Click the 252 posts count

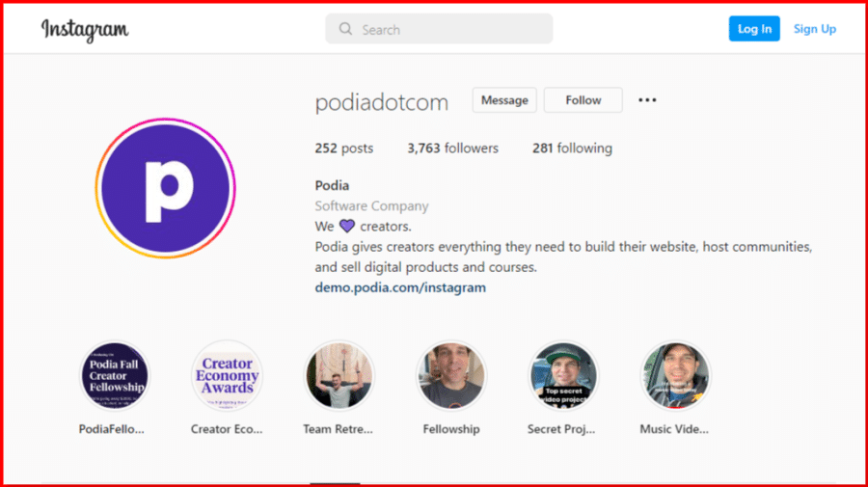click(x=343, y=149)
